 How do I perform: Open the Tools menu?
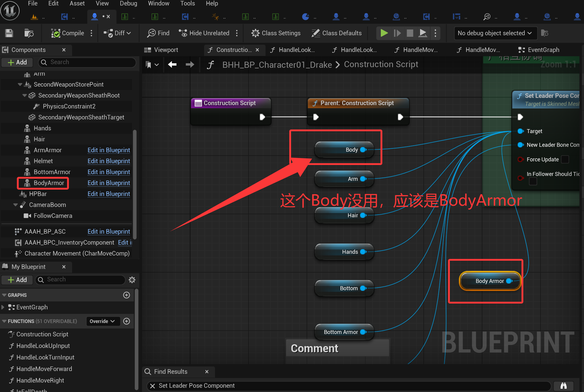point(187,3)
